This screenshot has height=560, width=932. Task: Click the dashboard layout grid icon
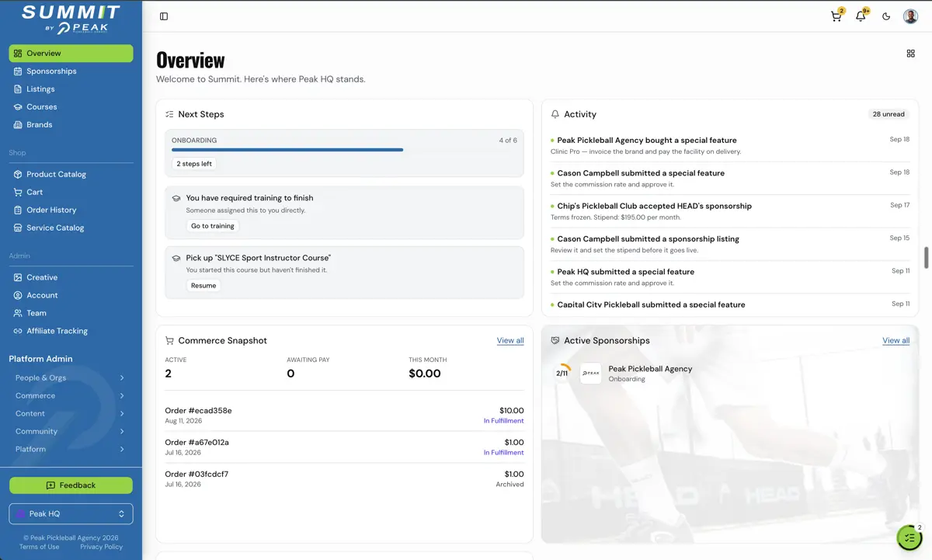(x=910, y=54)
